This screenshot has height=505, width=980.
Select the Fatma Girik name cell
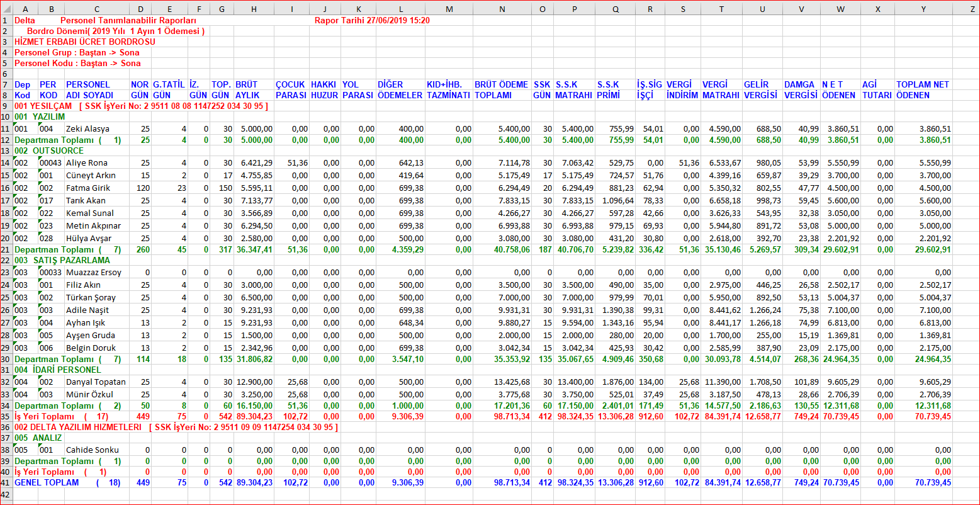click(x=87, y=188)
